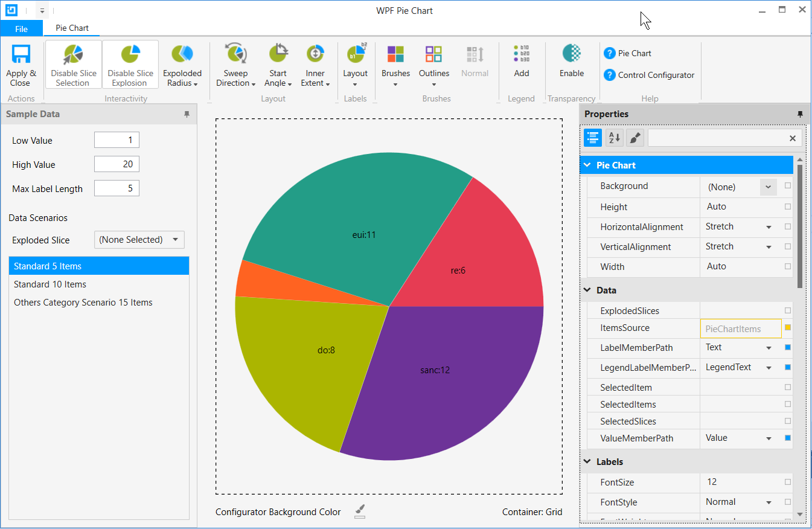Pin the Sample Data panel
The image size is (812, 529).
coord(187,114)
